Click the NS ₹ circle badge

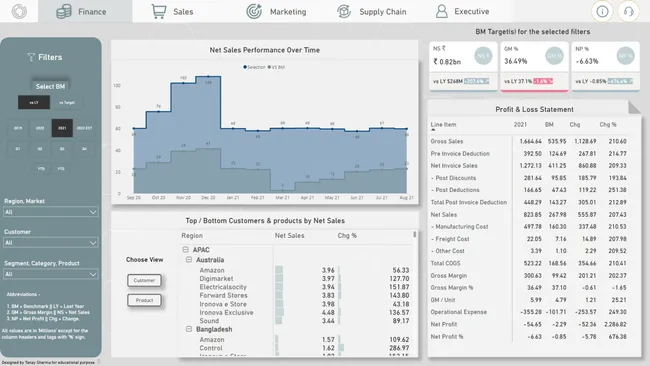(483, 56)
